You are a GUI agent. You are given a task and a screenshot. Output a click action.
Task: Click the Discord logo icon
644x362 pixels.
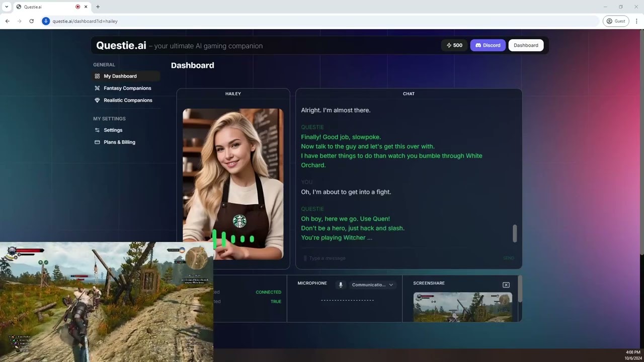coord(478,45)
